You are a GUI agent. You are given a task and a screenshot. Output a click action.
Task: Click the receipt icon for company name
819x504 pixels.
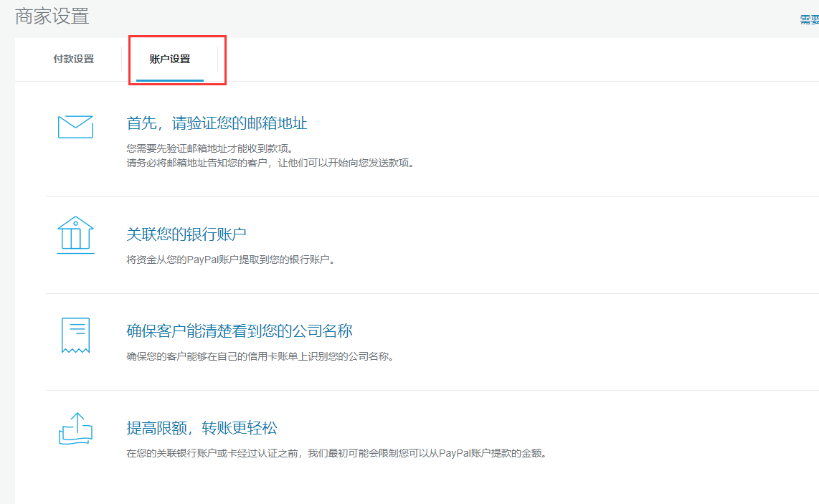pos(75,335)
